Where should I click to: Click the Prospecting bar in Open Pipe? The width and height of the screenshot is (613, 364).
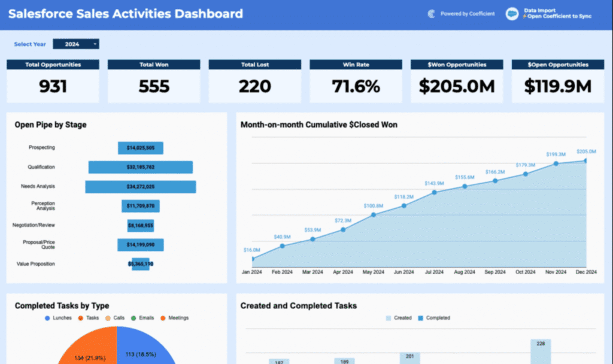(141, 148)
